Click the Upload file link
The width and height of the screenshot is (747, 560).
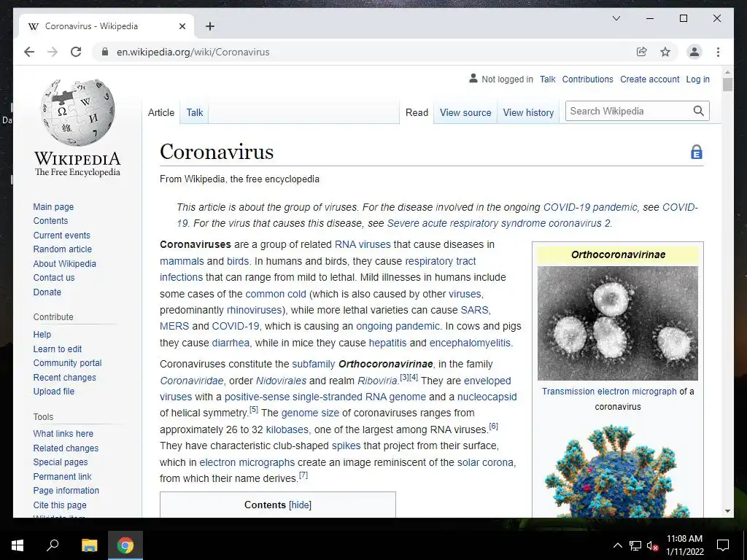coord(54,391)
